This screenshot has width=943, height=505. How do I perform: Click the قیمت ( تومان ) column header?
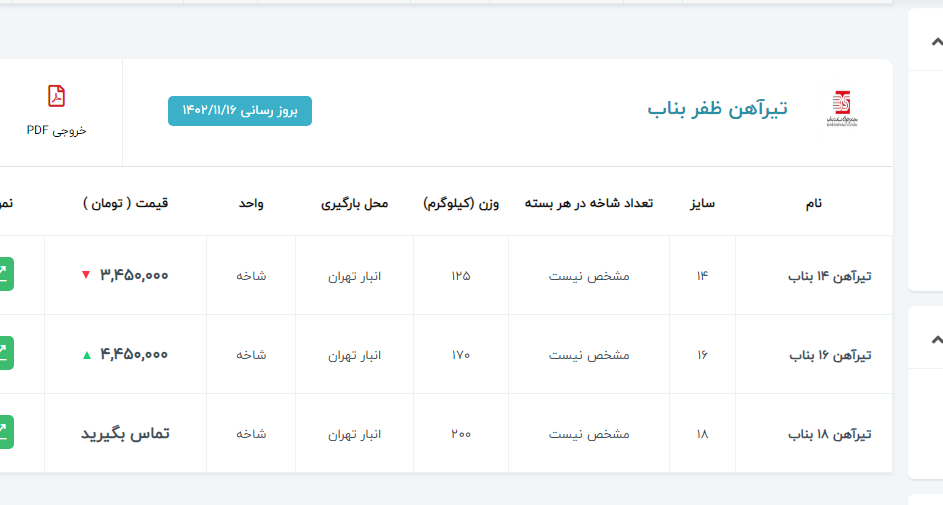click(126, 203)
